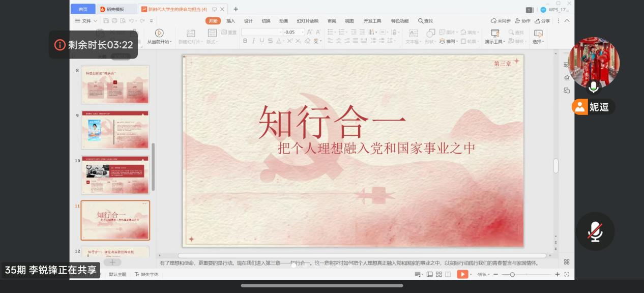
Task: Click the 重置 reset button
Action: (229, 32)
